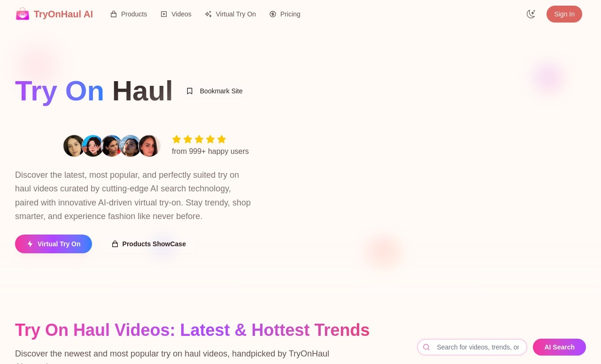This screenshot has width=601, height=364.
Task: Click the magnifier icon in the search box
Action: (426, 347)
